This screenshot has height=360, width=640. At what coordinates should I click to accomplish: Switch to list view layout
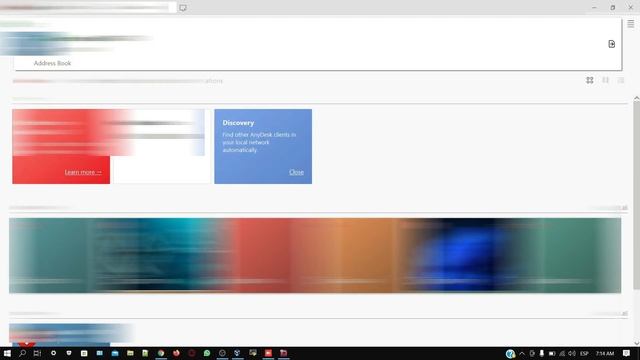click(x=621, y=80)
